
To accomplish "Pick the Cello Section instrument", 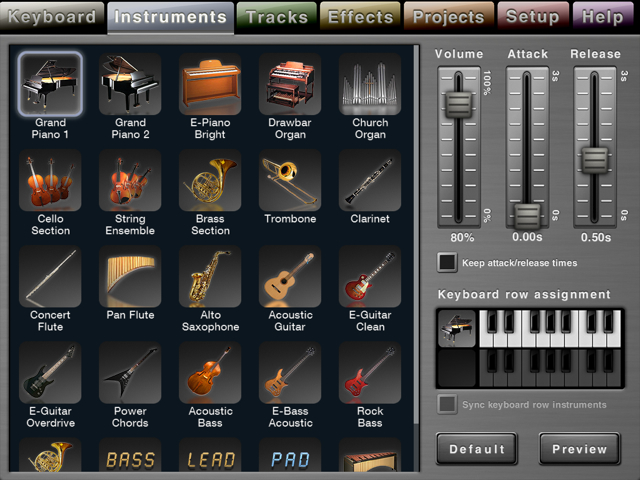I will pyautogui.click(x=50, y=181).
